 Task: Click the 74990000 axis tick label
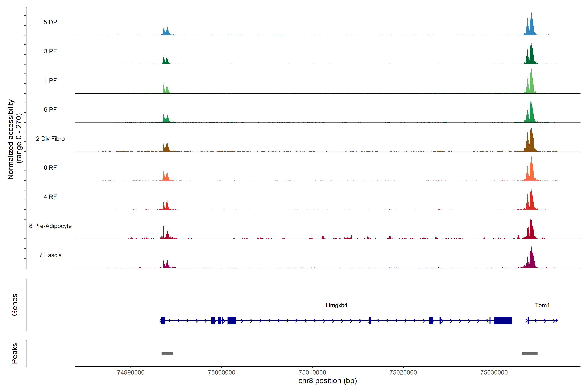[131, 372]
